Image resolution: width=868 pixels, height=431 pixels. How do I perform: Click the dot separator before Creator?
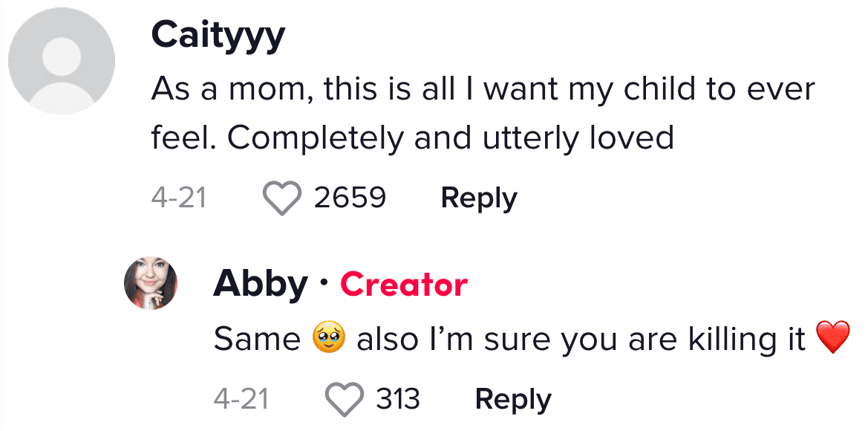point(324,284)
